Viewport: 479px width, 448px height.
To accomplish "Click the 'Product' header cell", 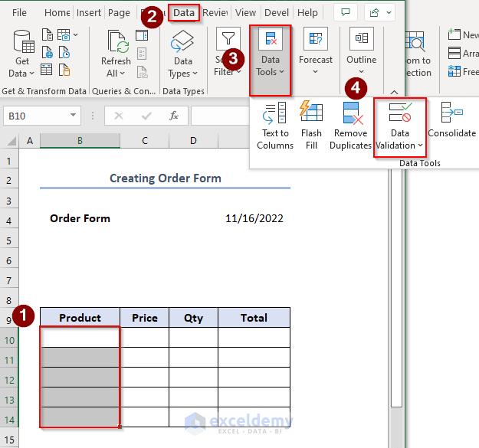I will click(x=80, y=318).
